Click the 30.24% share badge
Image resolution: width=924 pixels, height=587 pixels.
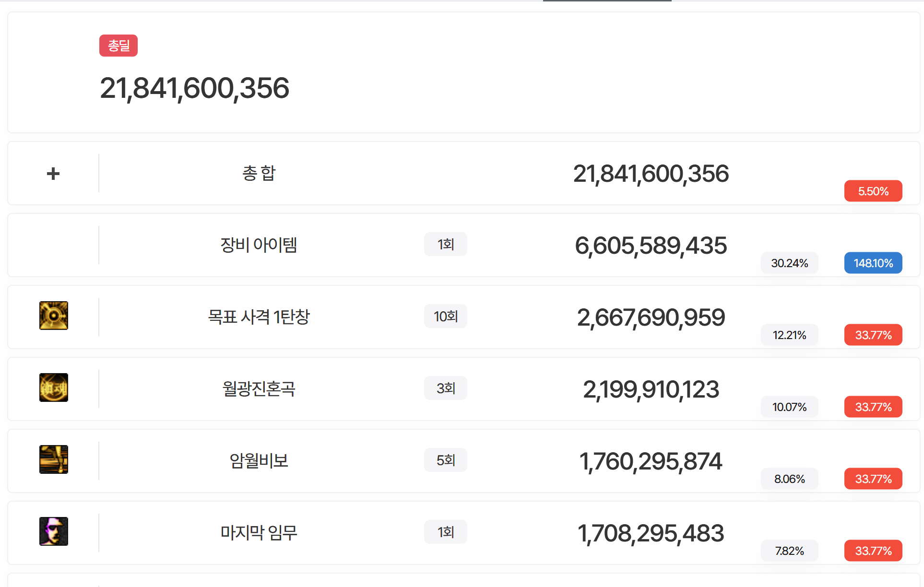click(x=790, y=263)
